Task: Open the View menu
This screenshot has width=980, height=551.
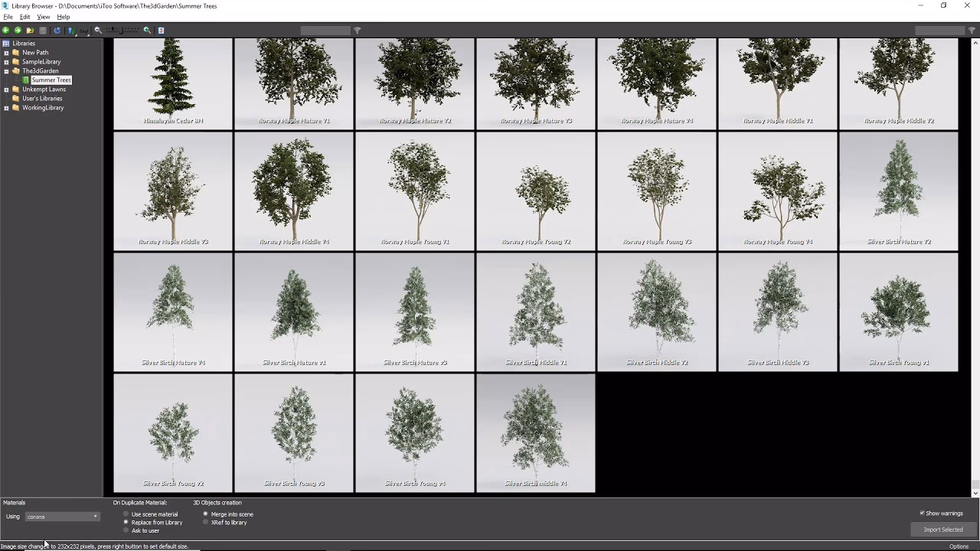Action: click(x=43, y=17)
